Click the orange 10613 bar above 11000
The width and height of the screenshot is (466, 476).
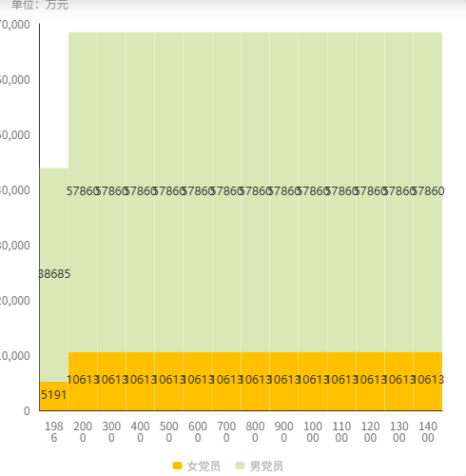341,381
